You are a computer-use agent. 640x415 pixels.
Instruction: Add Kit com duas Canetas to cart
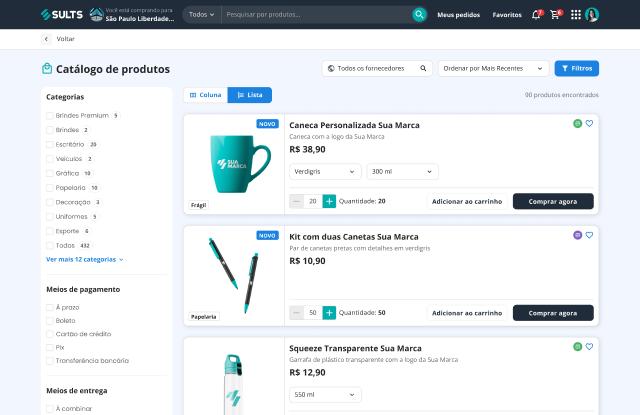pos(467,313)
